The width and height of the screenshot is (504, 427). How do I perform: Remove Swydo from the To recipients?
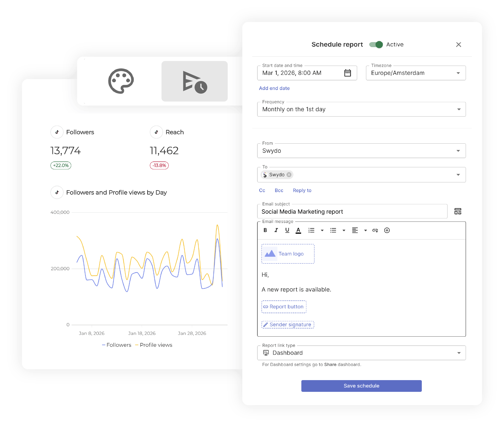point(289,175)
